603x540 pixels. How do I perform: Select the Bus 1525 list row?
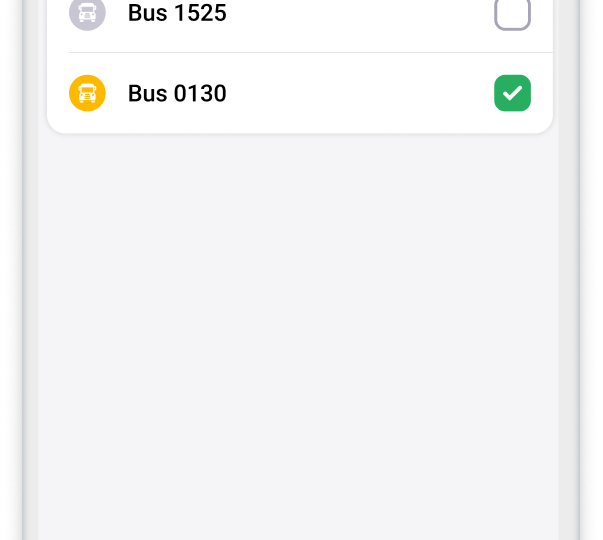pyautogui.click(x=300, y=14)
